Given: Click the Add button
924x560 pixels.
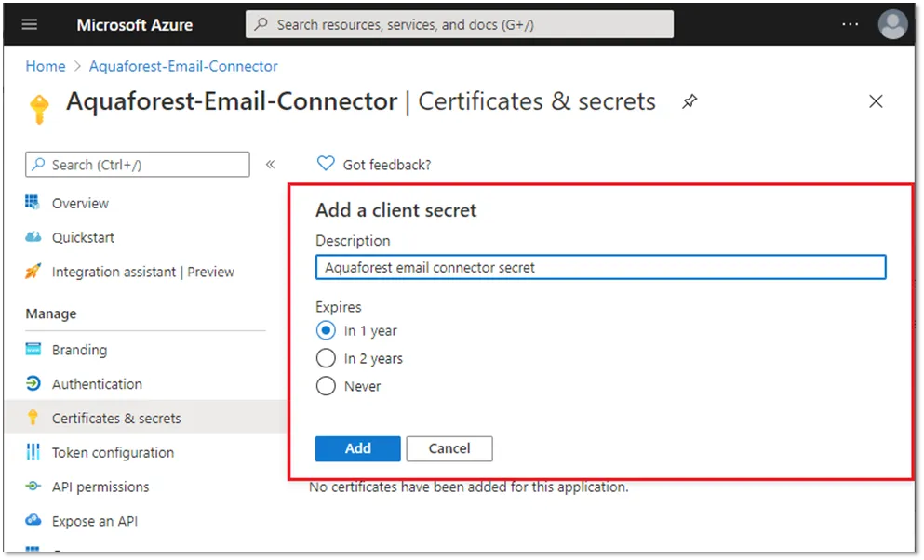Looking at the screenshot, I should click(357, 448).
